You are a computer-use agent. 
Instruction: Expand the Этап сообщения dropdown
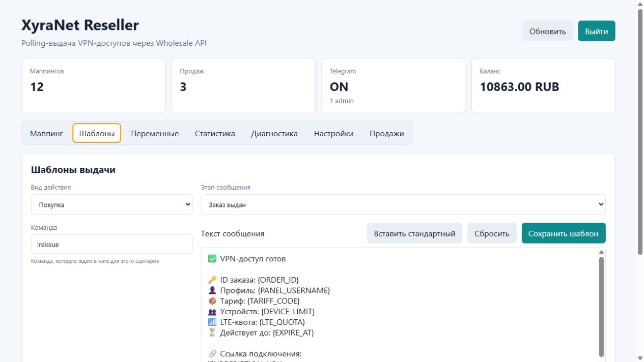pyautogui.click(x=403, y=204)
